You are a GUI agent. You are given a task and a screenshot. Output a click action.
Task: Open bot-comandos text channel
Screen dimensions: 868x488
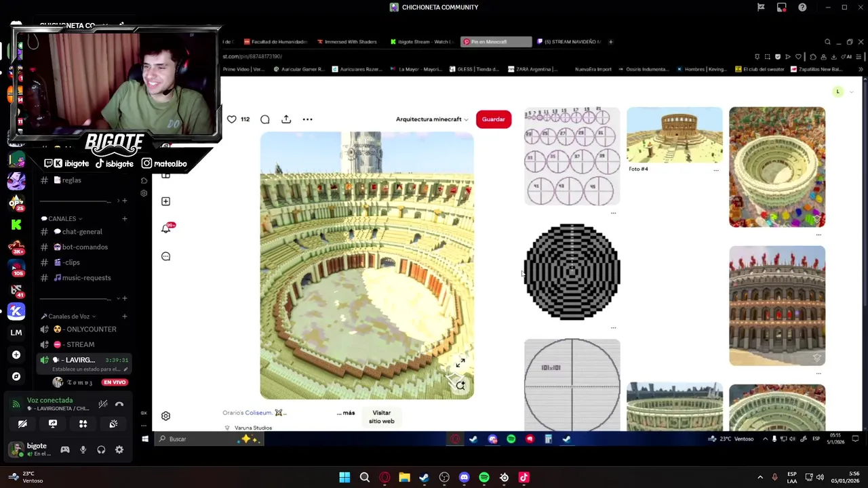click(84, 247)
